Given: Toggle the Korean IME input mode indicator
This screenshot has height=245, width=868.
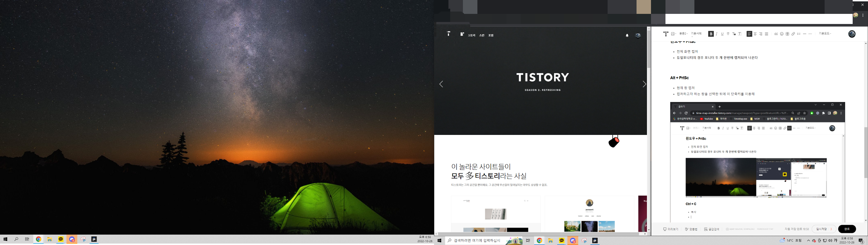Looking at the screenshot, I should click(x=836, y=241).
